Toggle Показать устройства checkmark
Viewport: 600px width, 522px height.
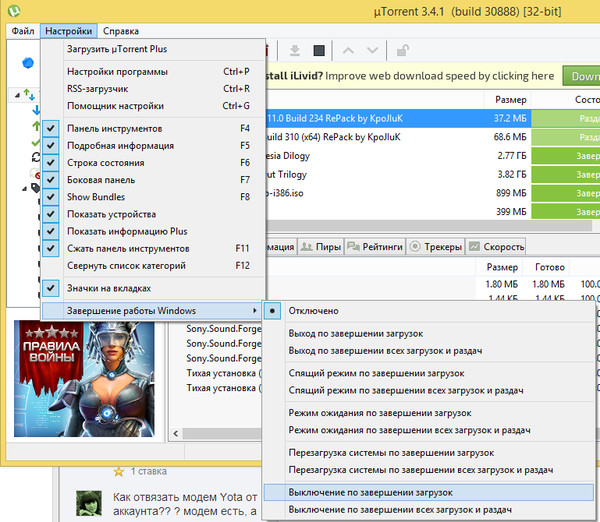pos(51,214)
